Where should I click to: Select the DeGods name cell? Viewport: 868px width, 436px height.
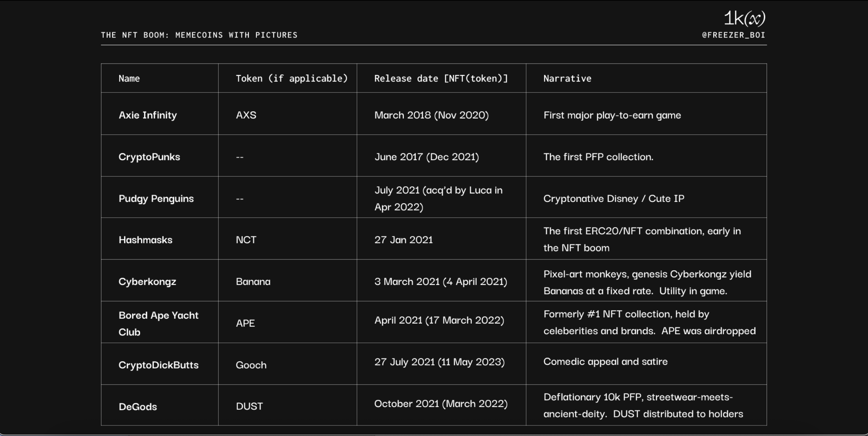138,406
